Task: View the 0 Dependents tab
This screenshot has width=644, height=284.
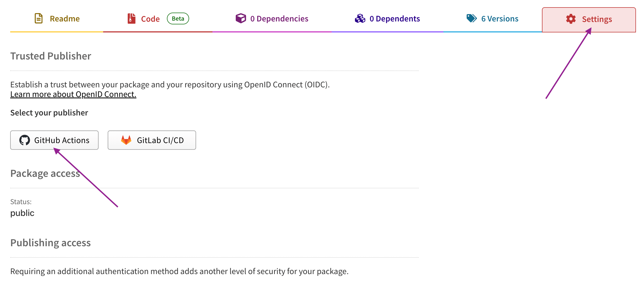Action: [394, 18]
